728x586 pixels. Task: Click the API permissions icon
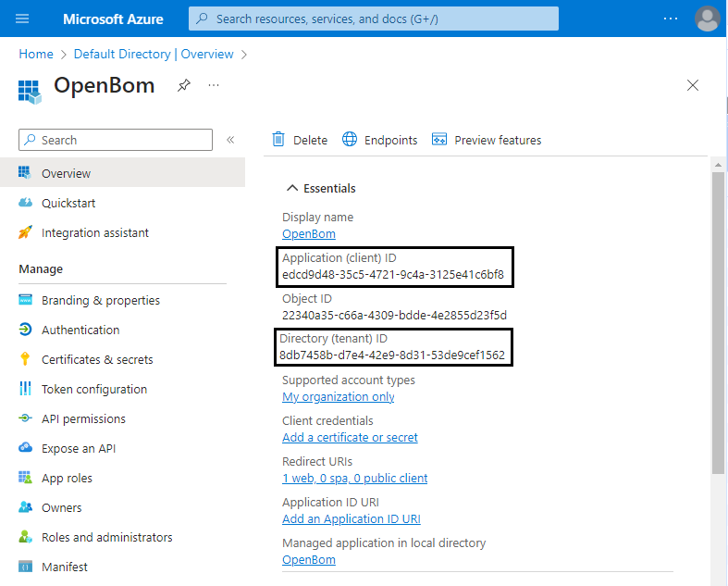tap(25, 418)
